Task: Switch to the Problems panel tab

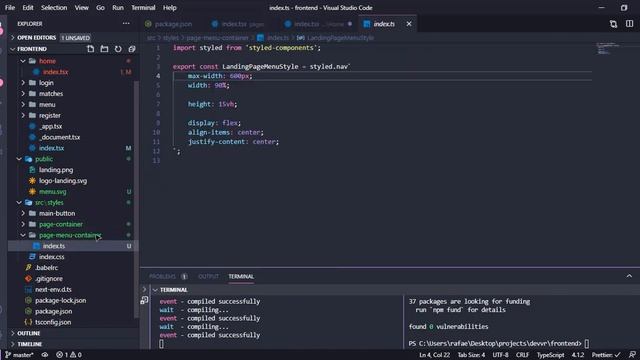Action: [x=162, y=276]
